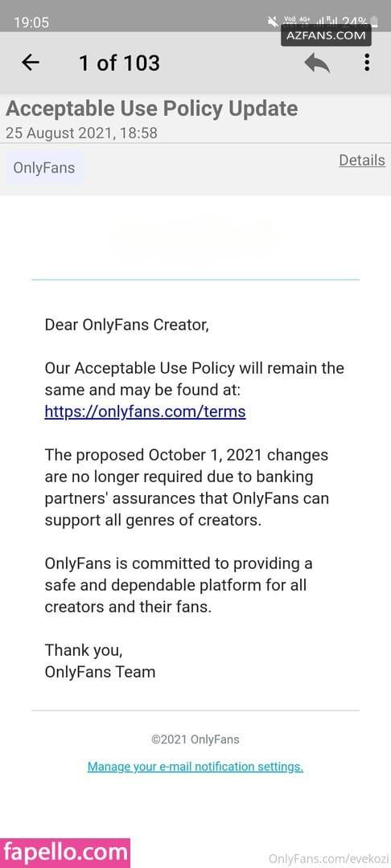Tap the OnlyFans sender chip
The width and height of the screenshot is (391, 868).
tap(43, 168)
